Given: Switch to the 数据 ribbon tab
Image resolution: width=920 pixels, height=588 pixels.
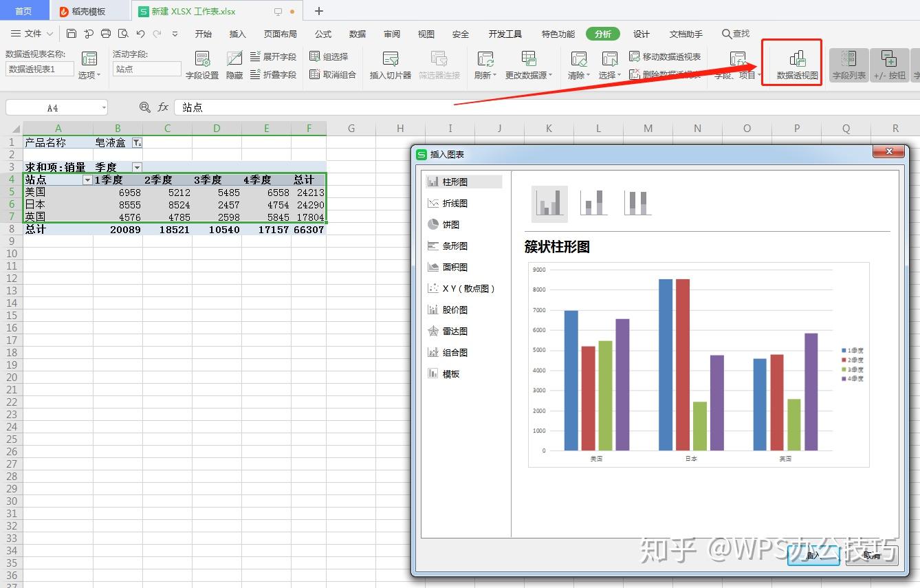Looking at the screenshot, I should click(358, 34).
